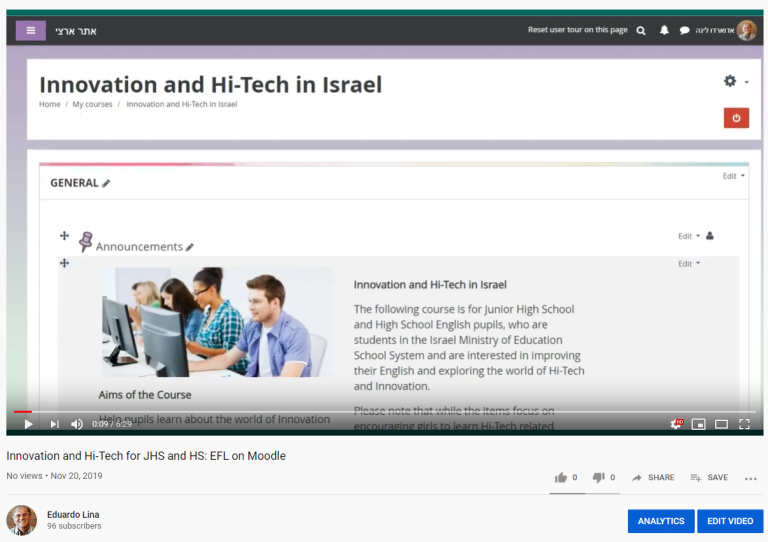Click the Aims of the Course heading
768x542 pixels.
pyautogui.click(x=145, y=395)
